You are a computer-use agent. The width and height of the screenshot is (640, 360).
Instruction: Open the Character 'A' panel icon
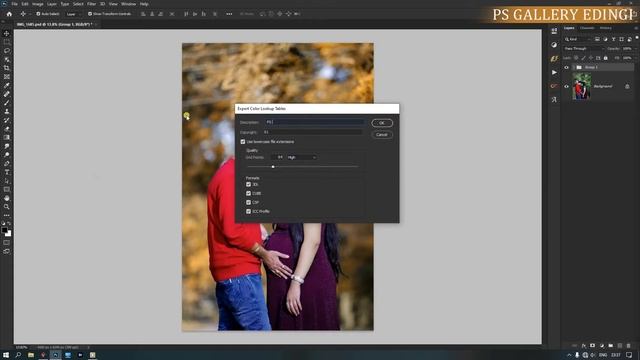pos(554,100)
